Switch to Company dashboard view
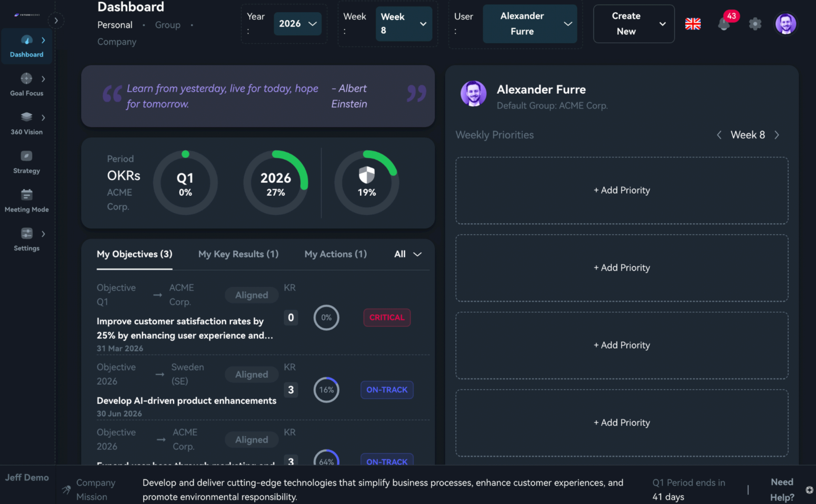816x504 pixels. tap(117, 41)
